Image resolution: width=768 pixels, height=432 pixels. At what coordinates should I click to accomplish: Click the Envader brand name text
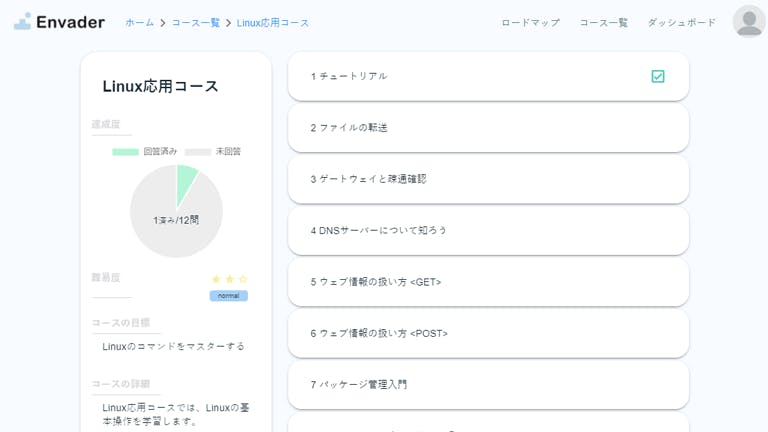[71, 22]
